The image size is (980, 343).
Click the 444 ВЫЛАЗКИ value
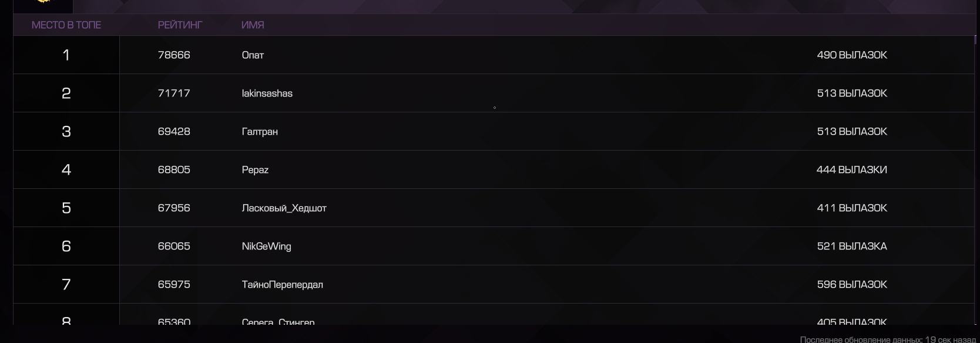852,169
